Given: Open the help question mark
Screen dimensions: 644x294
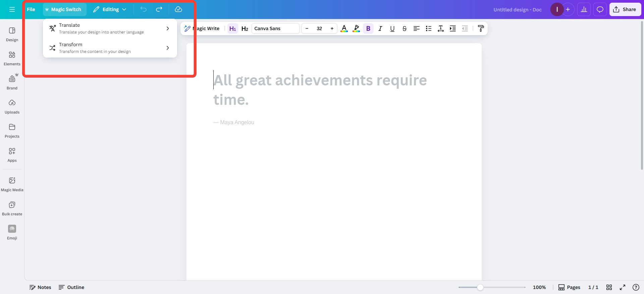Looking at the screenshot, I should (636, 287).
